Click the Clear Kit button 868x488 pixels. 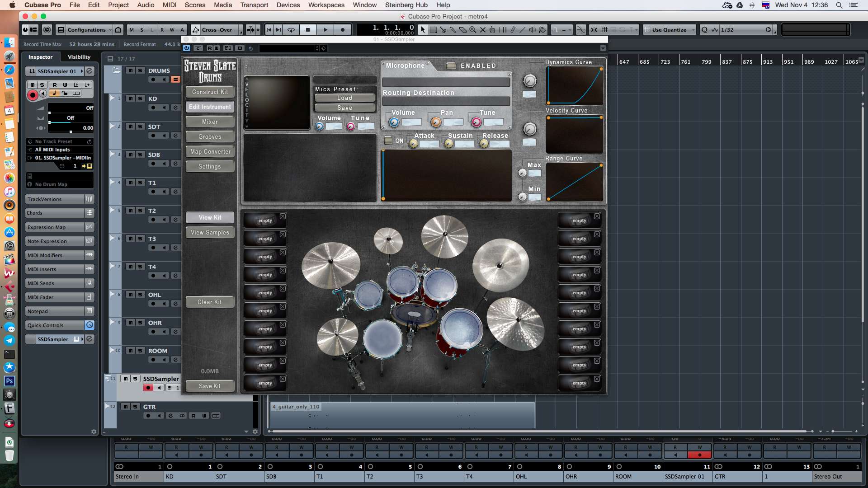pos(210,302)
